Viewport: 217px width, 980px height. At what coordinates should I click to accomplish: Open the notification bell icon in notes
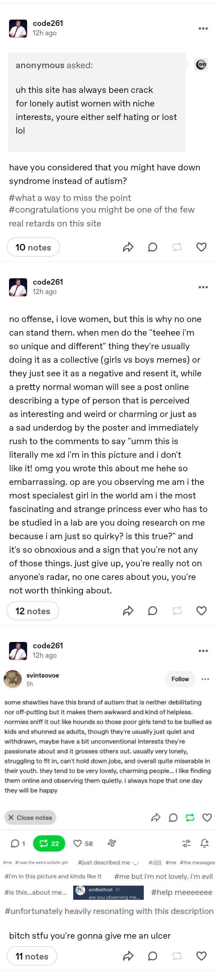[x=204, y=843]
